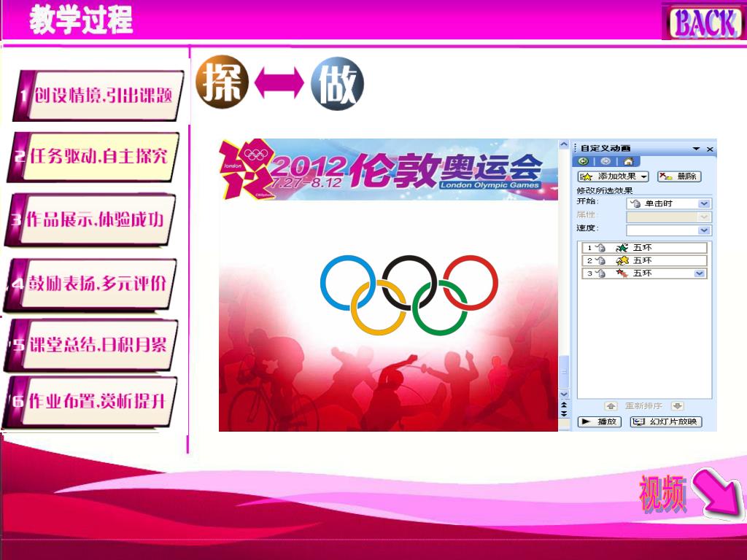This screenshot has width=747, height=560.
Task: Click the 2012伦敦奥运会 banner image
Action: 388,169
